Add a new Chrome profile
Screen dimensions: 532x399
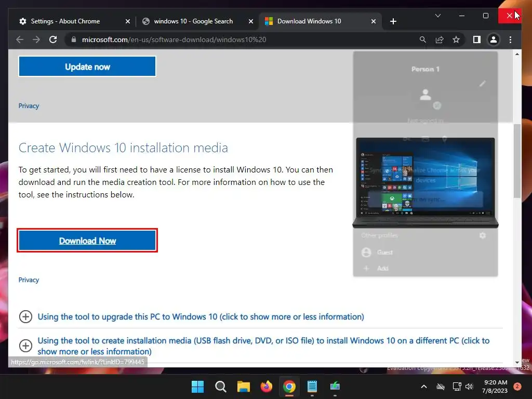point(382,268)
